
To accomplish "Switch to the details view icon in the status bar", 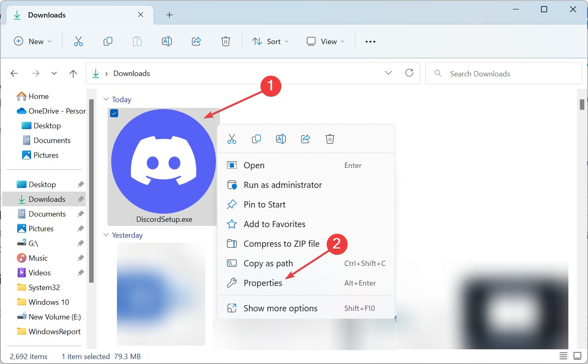I will click(563, 356).
